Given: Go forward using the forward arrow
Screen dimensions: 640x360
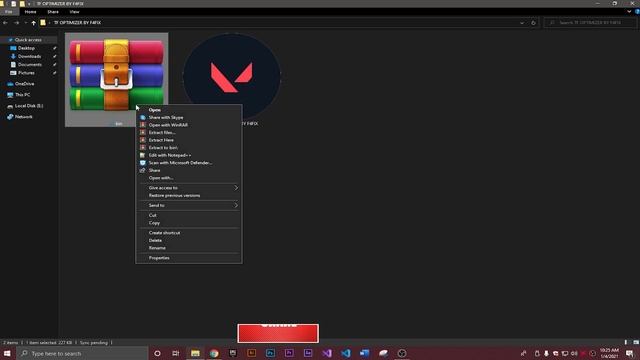Looking at the screenshot, I should point(17,23).
